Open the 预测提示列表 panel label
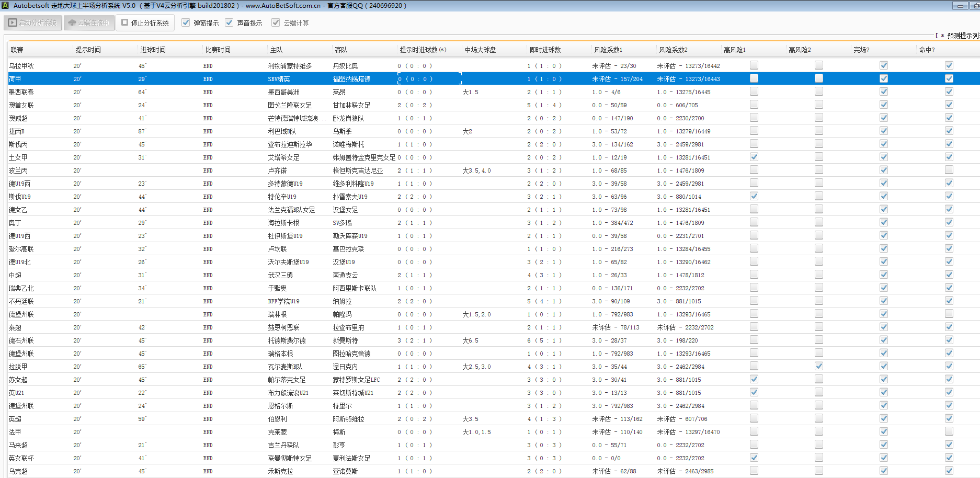Viewport: 980px width, 478px height. click(961, 36)
